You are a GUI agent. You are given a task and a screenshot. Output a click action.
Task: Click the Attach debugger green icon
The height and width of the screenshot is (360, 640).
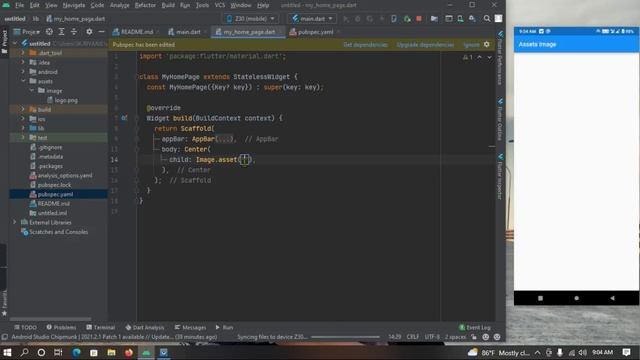[407, 19]
